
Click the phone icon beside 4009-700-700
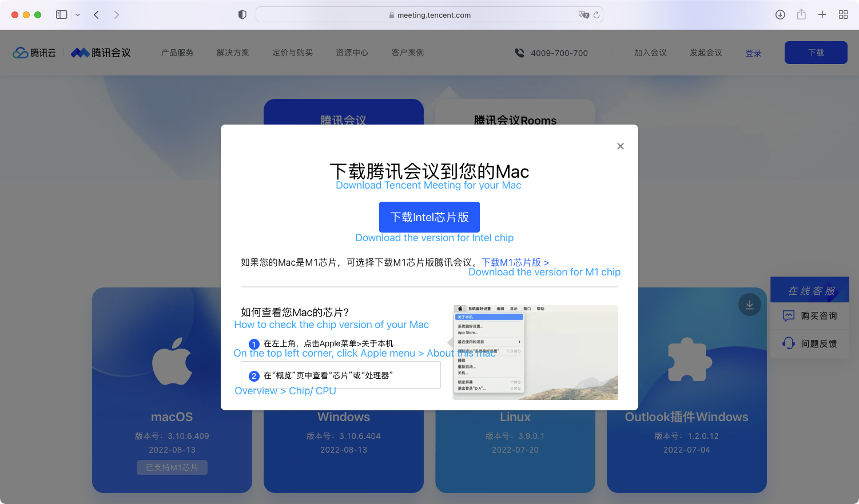point(519,53)
